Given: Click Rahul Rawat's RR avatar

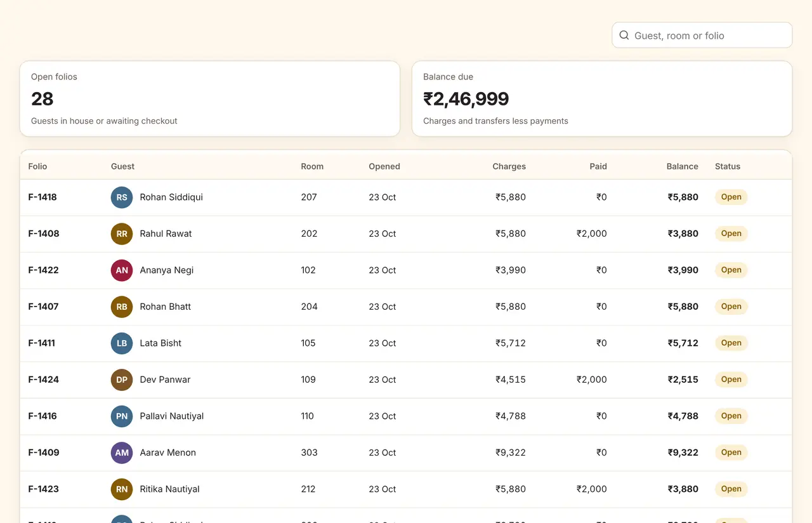Looking at the screenshot, I should point(122,234).
